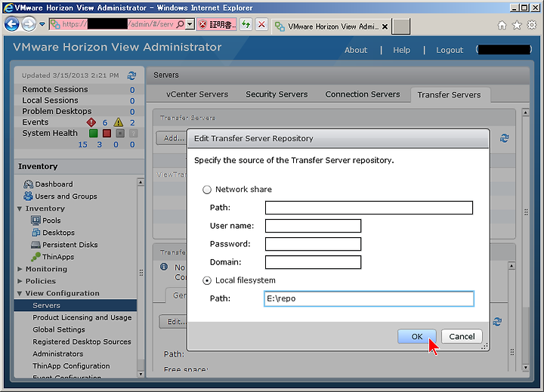Close the VMware Horizon View Admin browser tab
Screen dimensions: 544x392
(385, 26)
